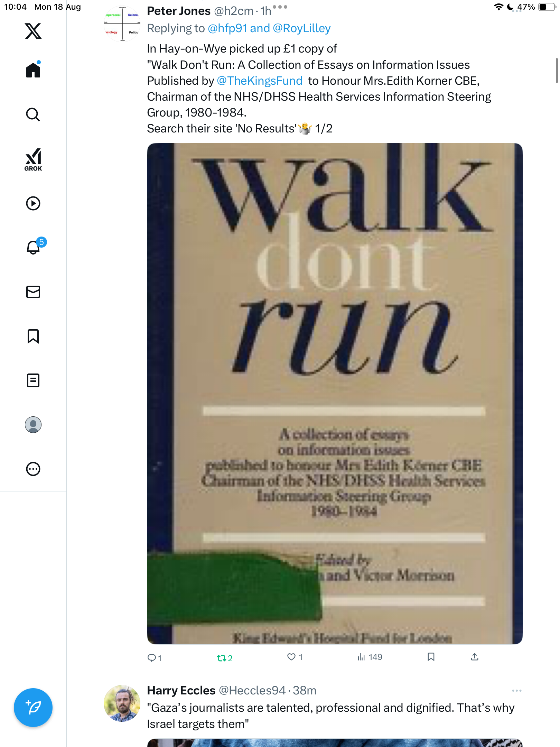Open the Walk Don't Run book image
The height and width of the screenshot is (747, 560).
335,394
